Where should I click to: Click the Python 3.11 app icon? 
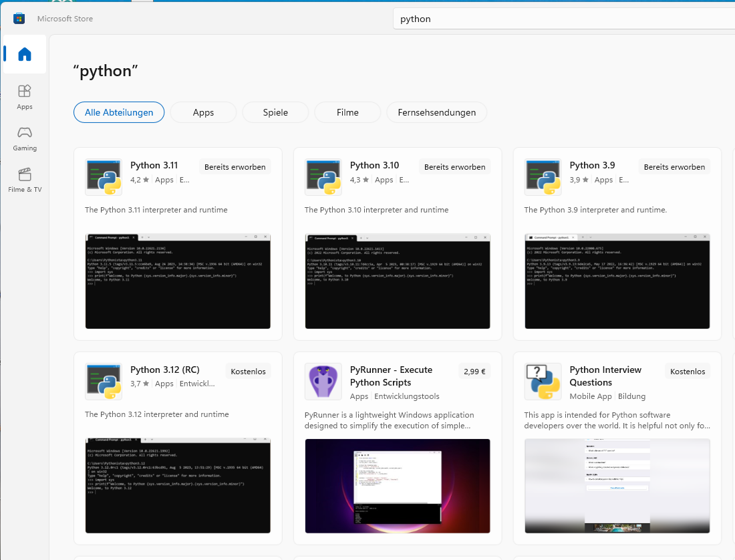104,177
